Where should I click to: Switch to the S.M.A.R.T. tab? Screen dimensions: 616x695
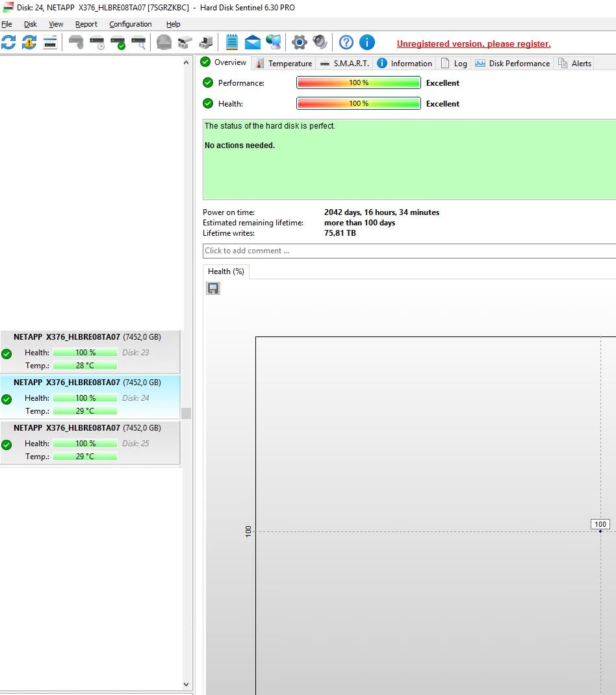coord(344,64)
